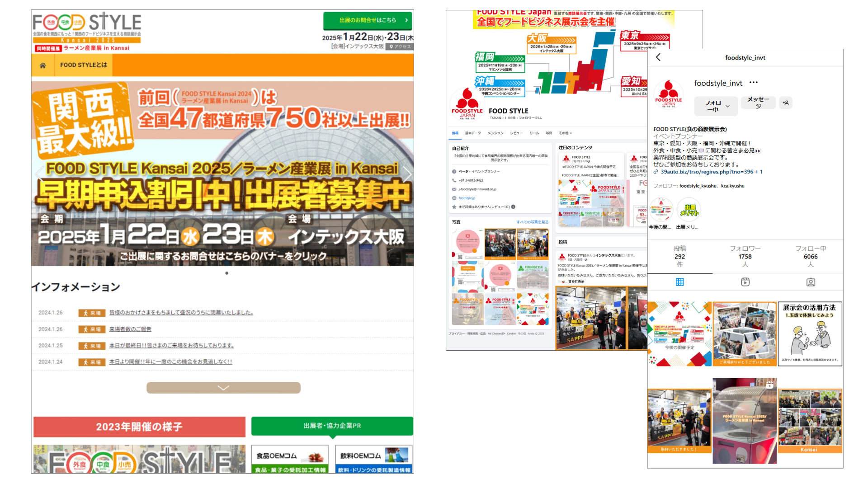Click the メッセージ button on Instagram
Image resolution: width=868 pixels, height=488 pixels.
758,103
